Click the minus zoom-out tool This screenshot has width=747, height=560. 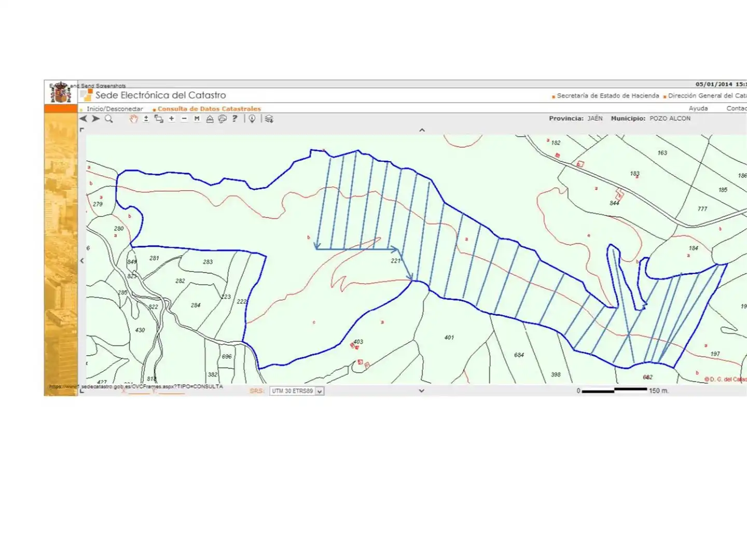pyautogui.click(x=184, y=119)
